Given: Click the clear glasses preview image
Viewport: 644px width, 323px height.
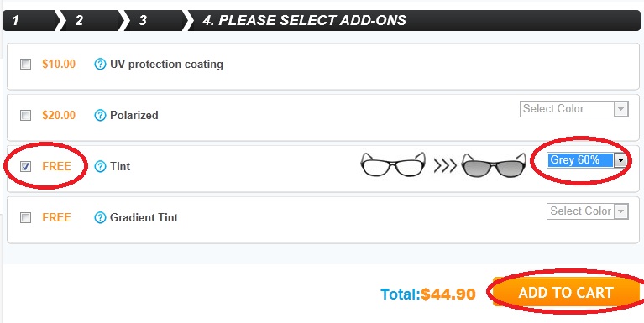Looking at the screenshot, I should pos(393,165).
